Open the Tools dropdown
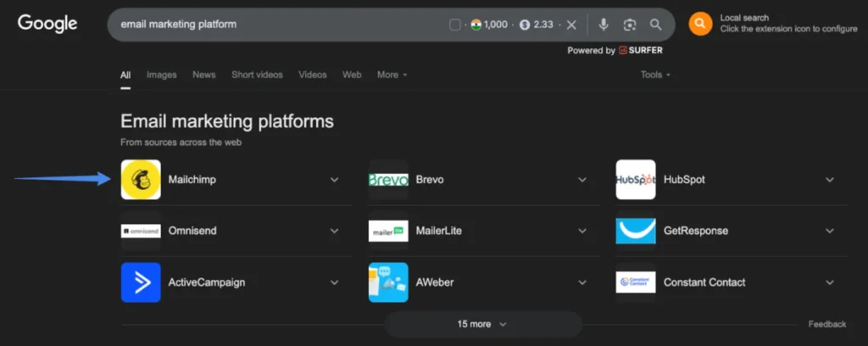Image resolution: width=868 pixels, height=346 pixels. (x=655, y=75)
